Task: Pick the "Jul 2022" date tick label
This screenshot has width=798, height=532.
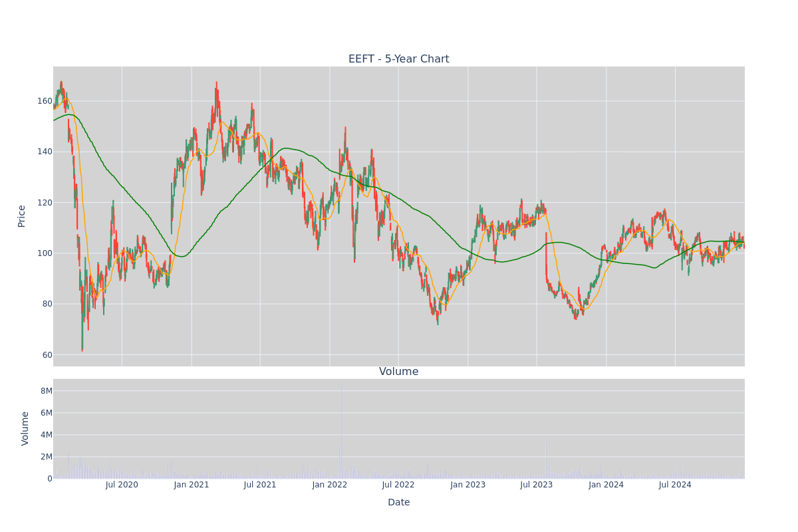Action: point(398,485)
